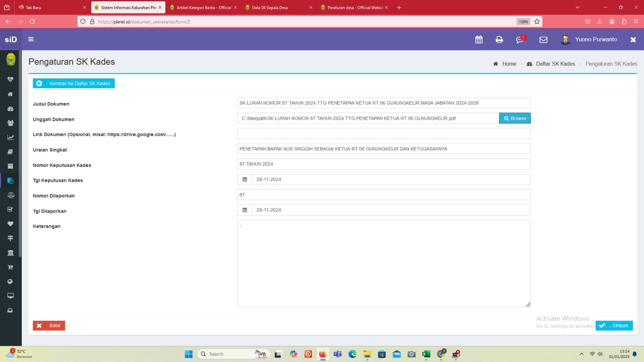
Task: Open inbox tray icon in sidebar
Action: (x=10, y=310)
